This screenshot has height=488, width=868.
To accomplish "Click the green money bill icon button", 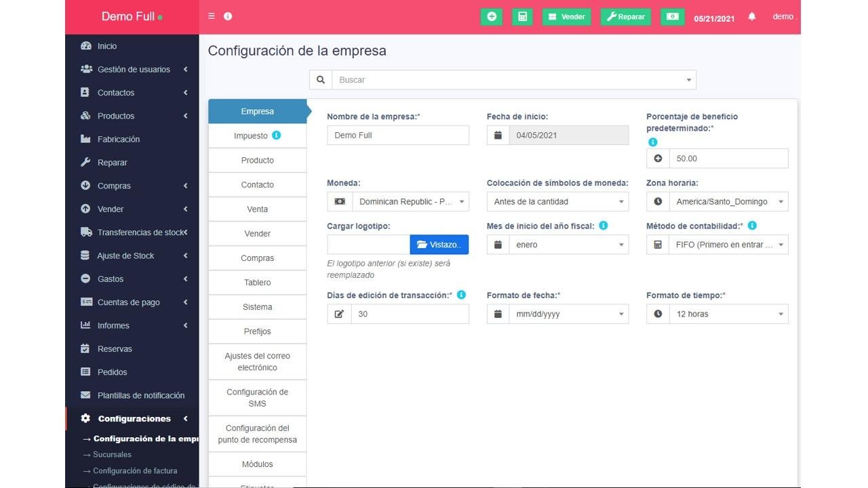I will 672,17.
